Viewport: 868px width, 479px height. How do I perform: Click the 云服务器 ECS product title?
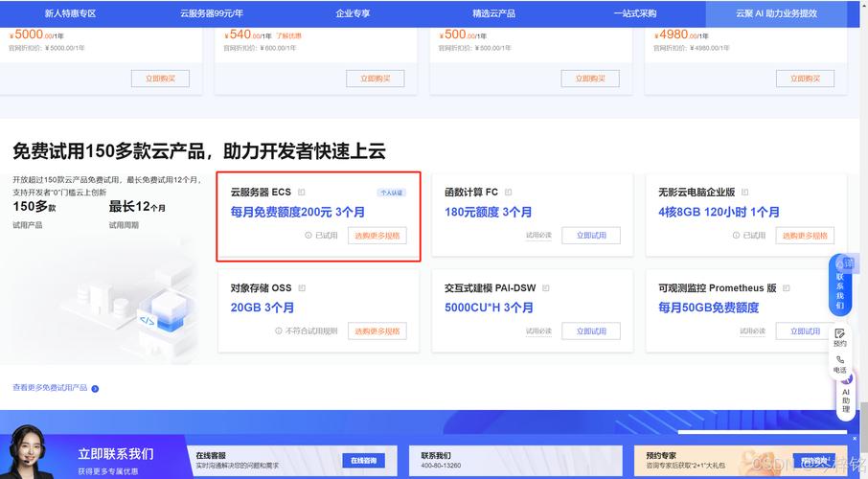(x=261, y=193)
